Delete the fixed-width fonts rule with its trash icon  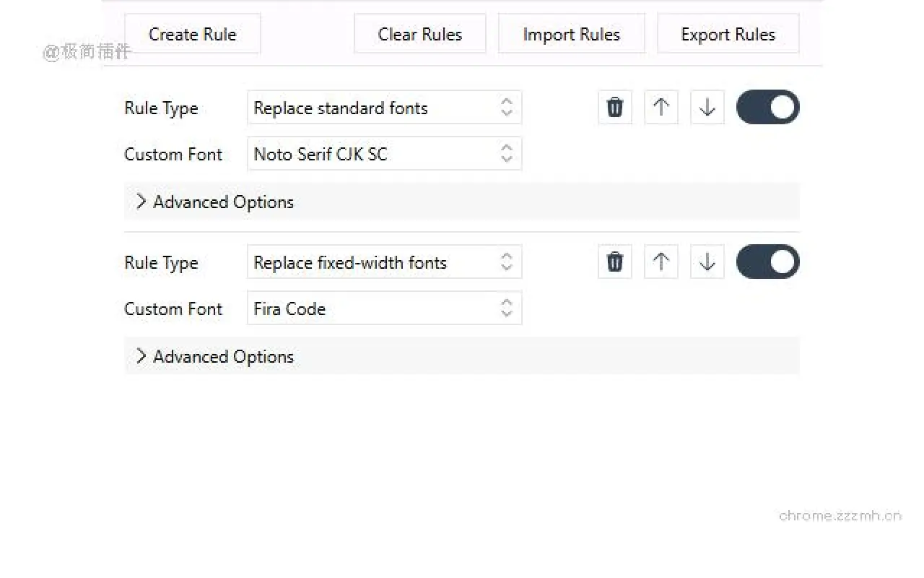[614, 262]
